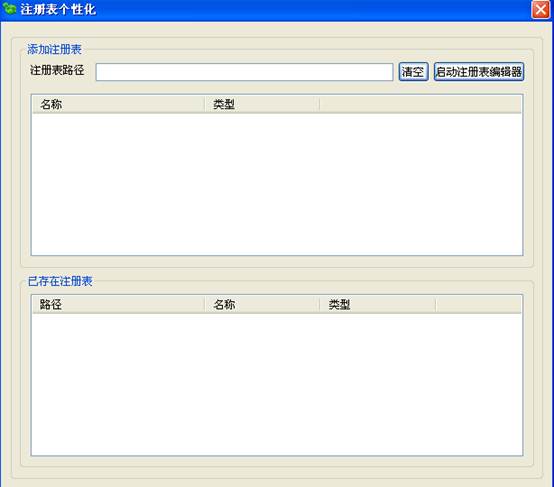Click the 注册表路径 text label
This screenshot has width=554, height=487.
(57, 70)
